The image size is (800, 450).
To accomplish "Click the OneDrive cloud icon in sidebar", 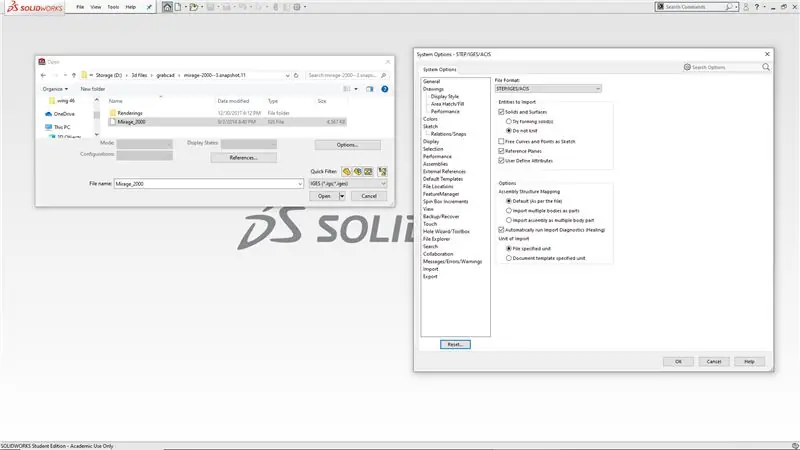I will pyautogui.click(x=48, y=114).
